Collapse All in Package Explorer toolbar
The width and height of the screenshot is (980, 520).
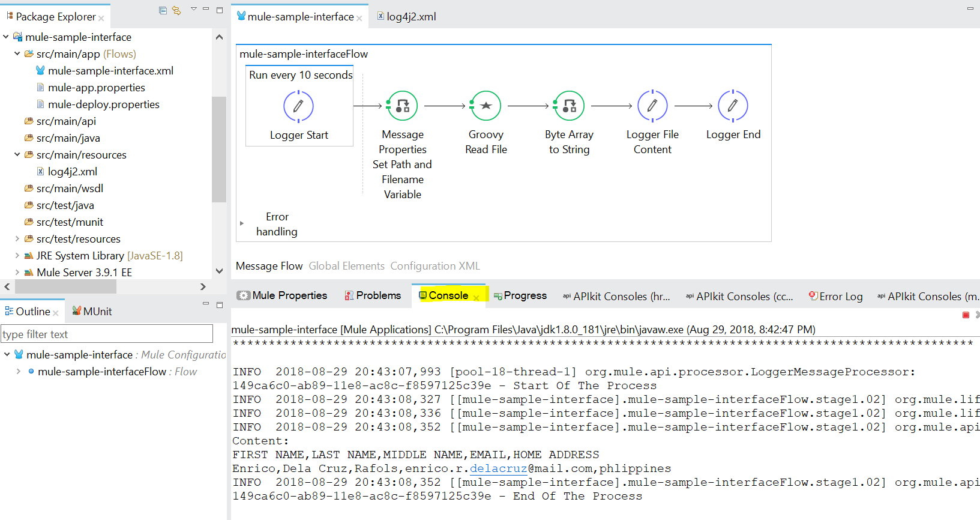click(x=163, y=10)
